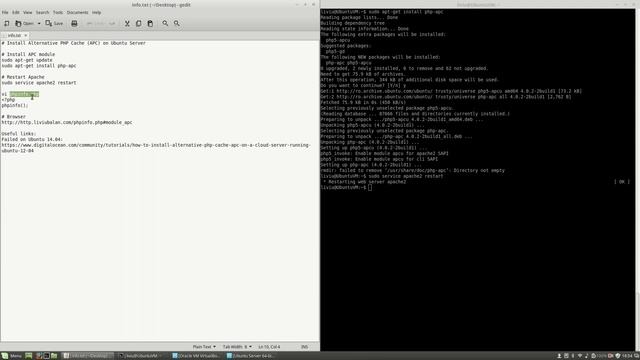Click the terminal window vertical scrollbar
640x360 pixels.
pyautogui.click(x=638, y=180)
